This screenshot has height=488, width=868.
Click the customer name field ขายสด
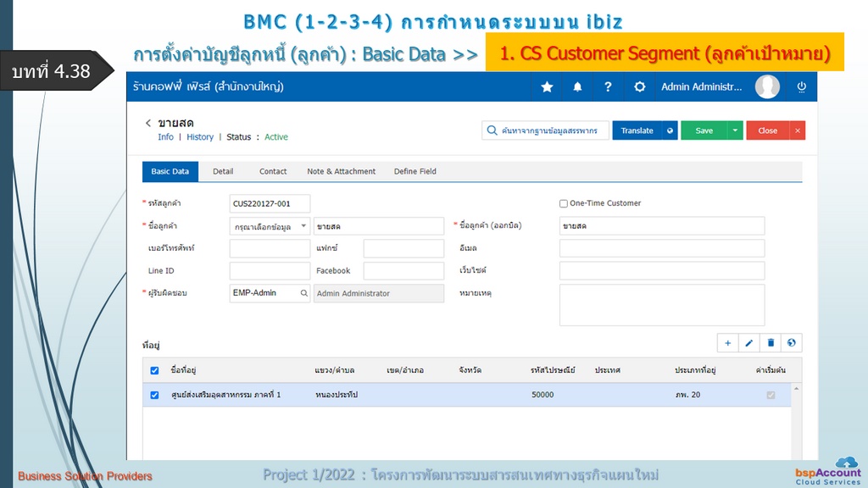379,226
